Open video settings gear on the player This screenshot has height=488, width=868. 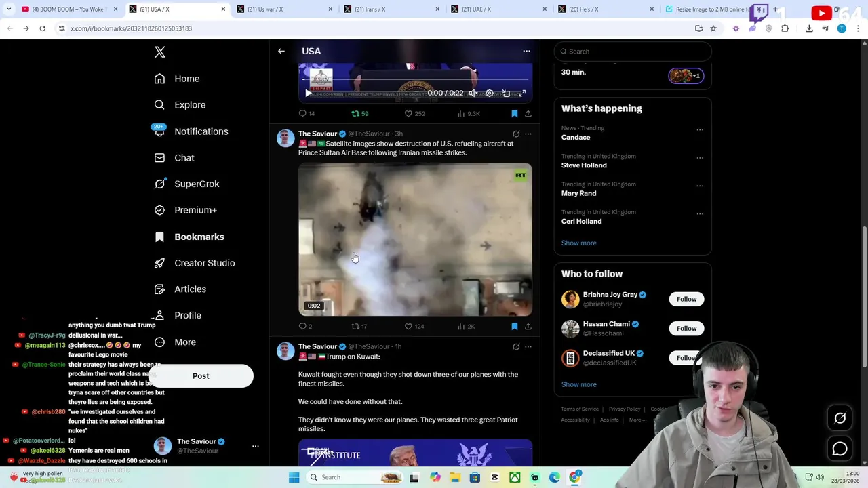tap(490, 94)
